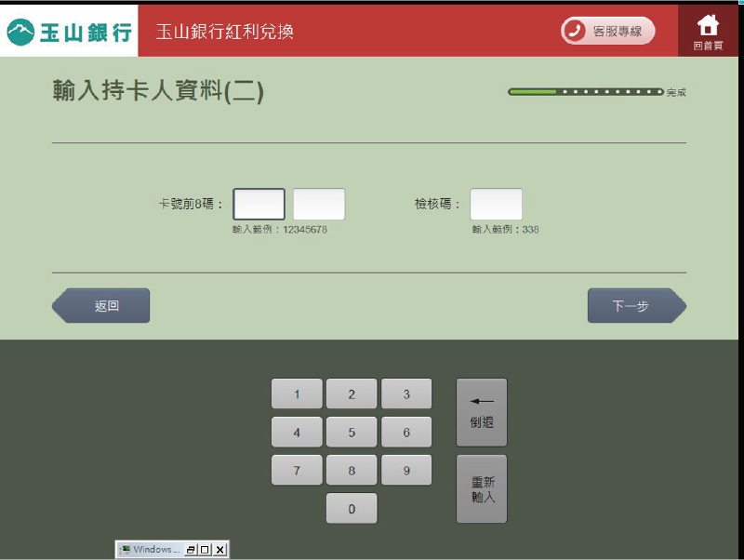
Task: Tap keypad digit 6
Action: tap(406, 432)
